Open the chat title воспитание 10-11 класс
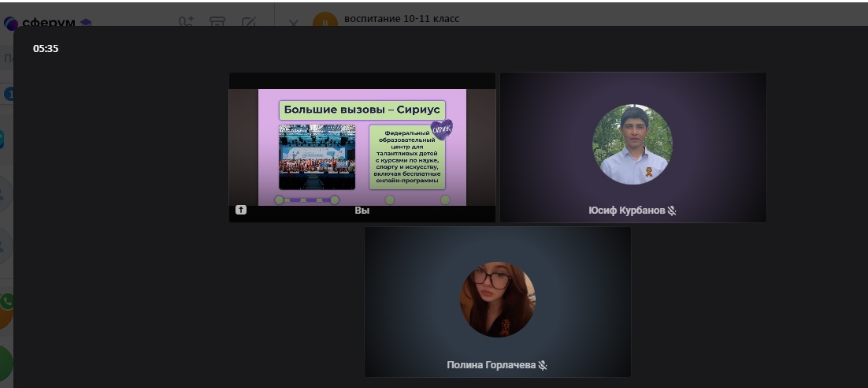This screenshot has height=388, width=868. pos(402,19)
